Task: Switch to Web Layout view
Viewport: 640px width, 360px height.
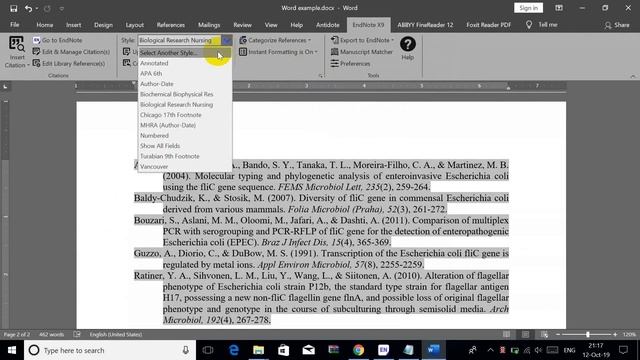Action: pyautogui.click(x=544, y=334)
